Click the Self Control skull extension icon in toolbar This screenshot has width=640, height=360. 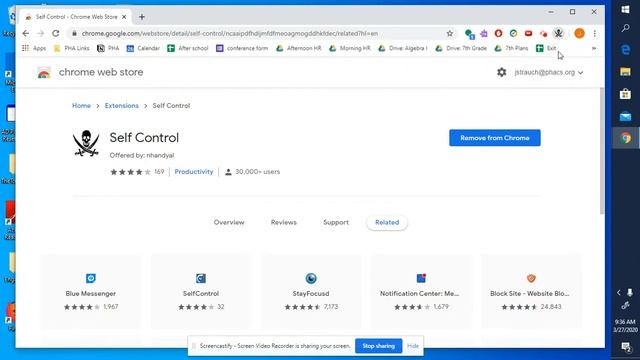click(558, 33)
